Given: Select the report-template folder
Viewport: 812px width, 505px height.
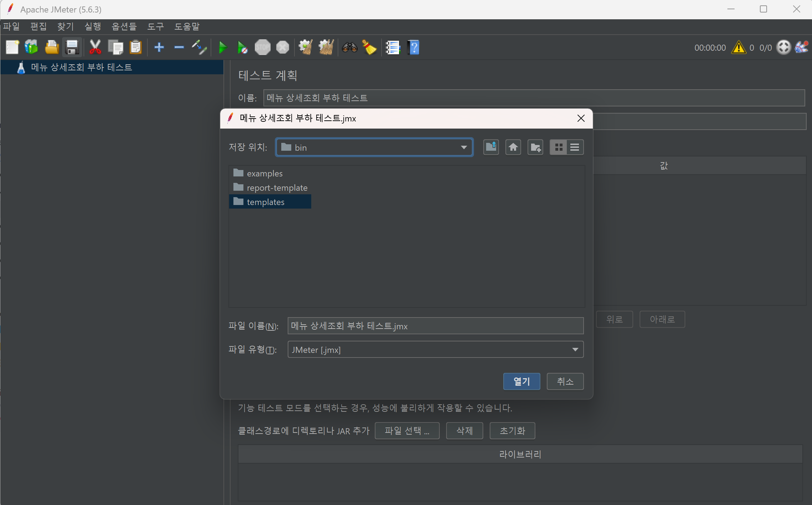Looking at the screenshot, I should [277, 187].
